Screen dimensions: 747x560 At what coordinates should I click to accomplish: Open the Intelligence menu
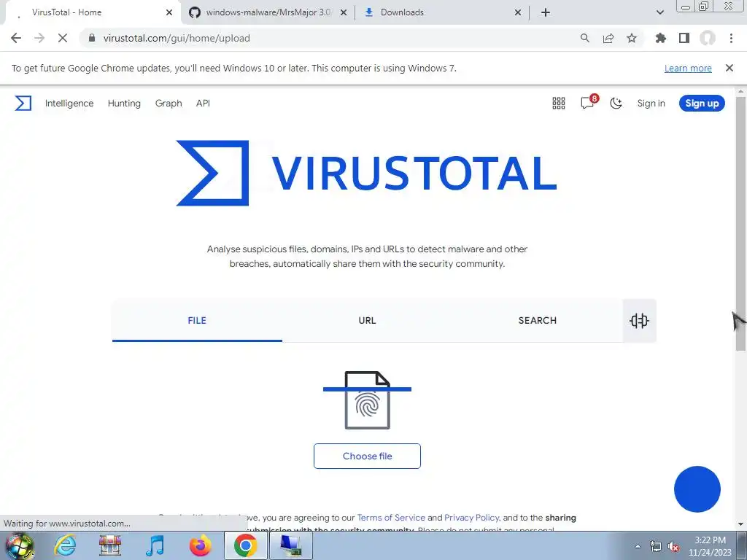(69, 104)
